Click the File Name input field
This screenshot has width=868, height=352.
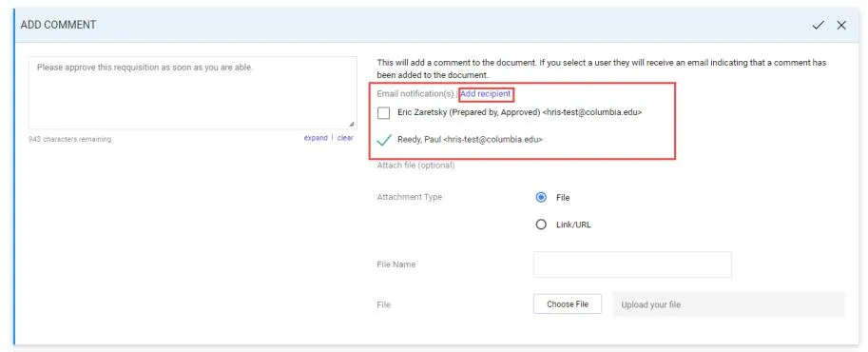[632, 264]
